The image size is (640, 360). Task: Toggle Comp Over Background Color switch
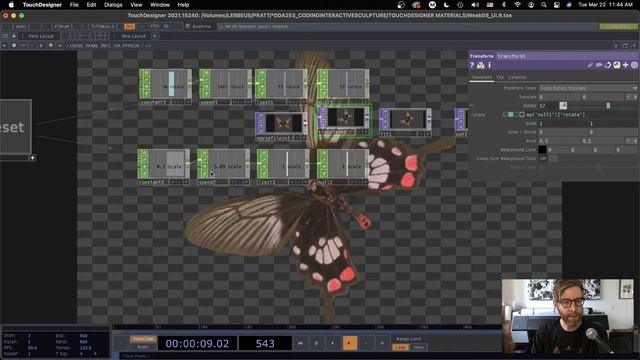553,158
